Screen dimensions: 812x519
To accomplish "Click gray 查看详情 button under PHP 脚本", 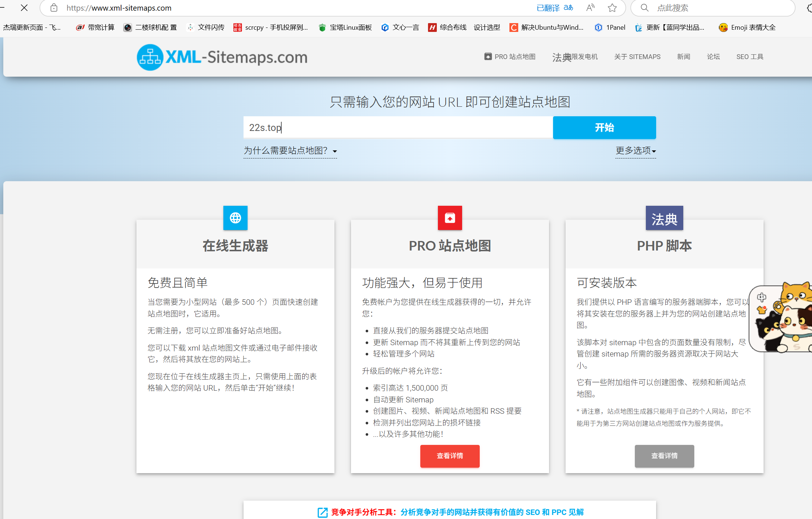I will [x=665, y=456].
